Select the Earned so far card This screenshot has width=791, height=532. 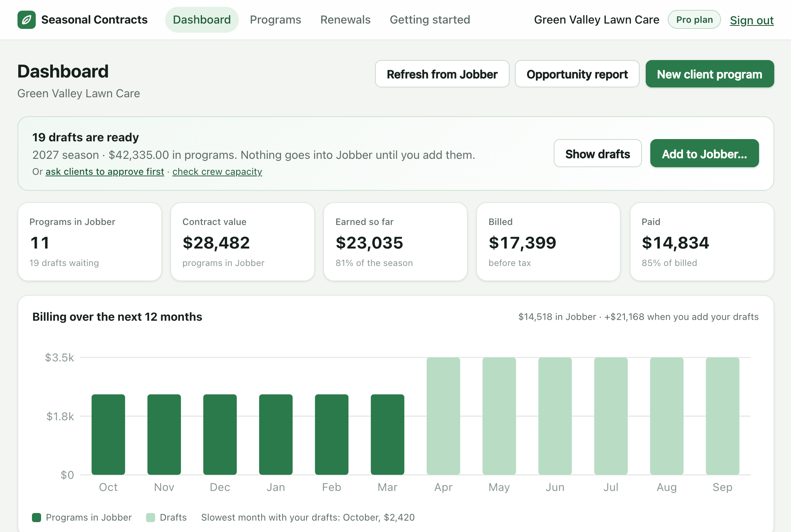pos(395,242)
